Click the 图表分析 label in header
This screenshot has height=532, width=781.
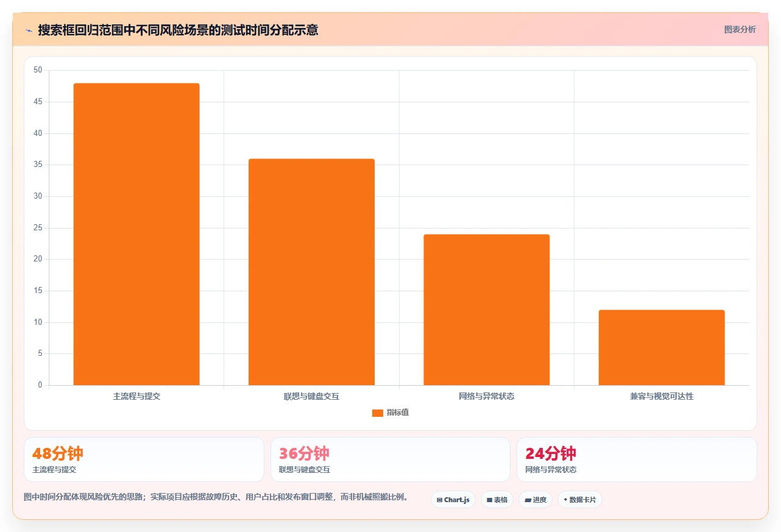coord(740,29)
